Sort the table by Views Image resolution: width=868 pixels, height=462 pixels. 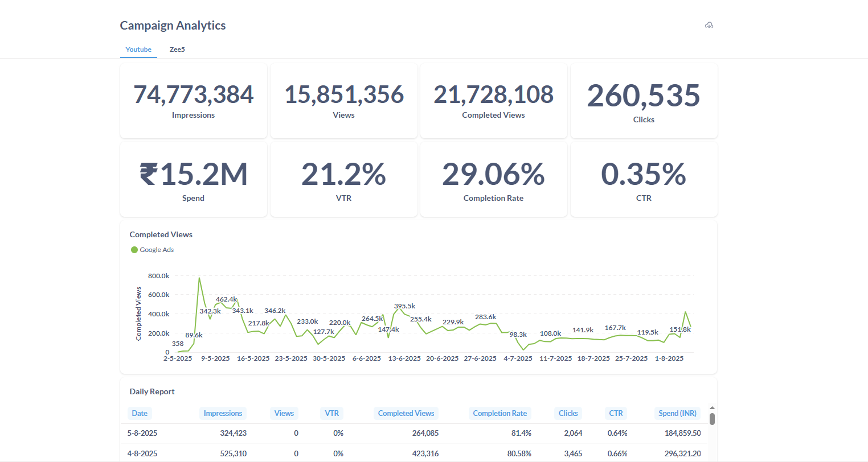click(x=284, y=413)
